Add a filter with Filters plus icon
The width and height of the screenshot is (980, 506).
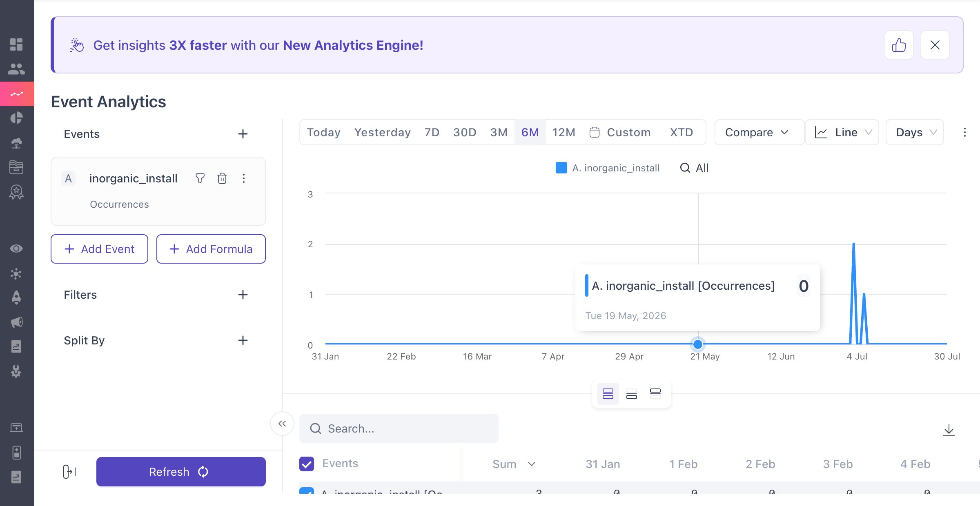[x=243, y=295]
